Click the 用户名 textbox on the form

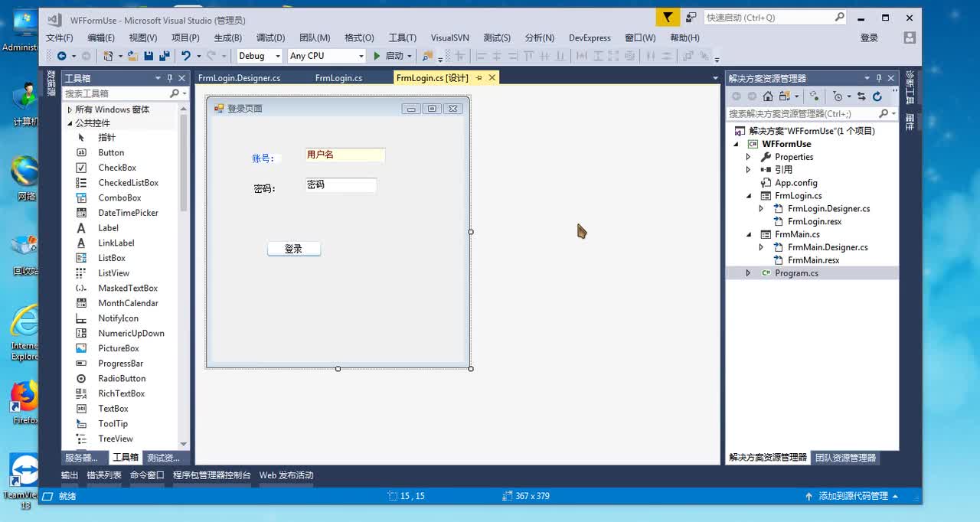tap(345, 155)
